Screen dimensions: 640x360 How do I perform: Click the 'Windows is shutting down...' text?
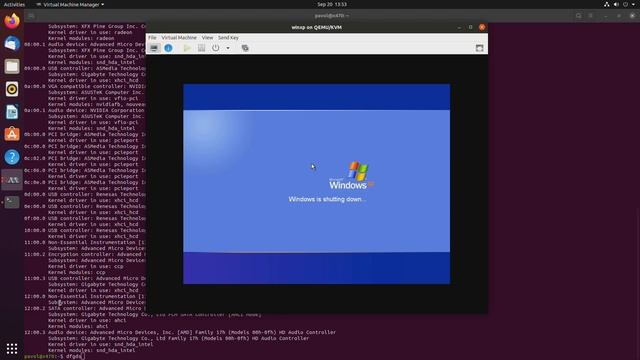point(327,199)
